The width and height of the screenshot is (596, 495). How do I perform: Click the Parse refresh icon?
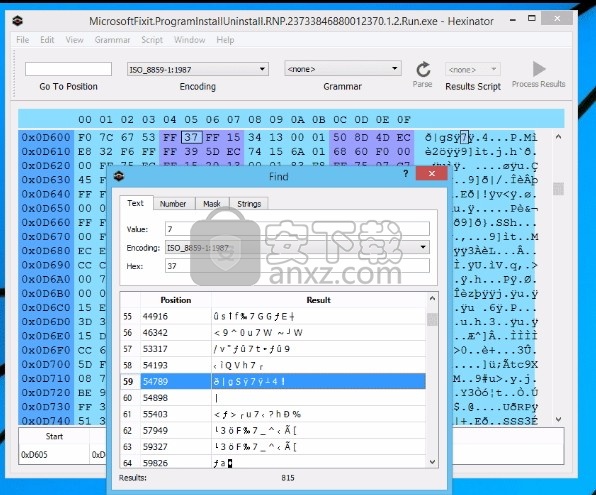coord(423,70)
